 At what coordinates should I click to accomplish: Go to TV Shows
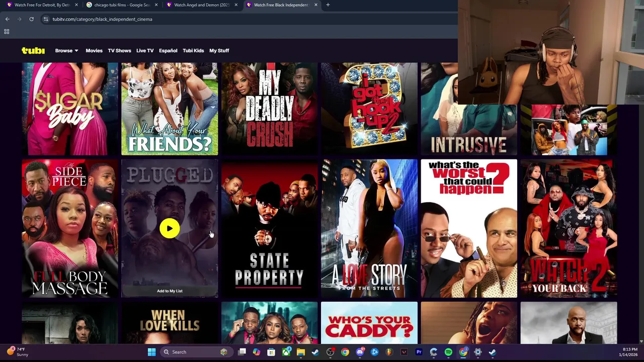(119, 50)
